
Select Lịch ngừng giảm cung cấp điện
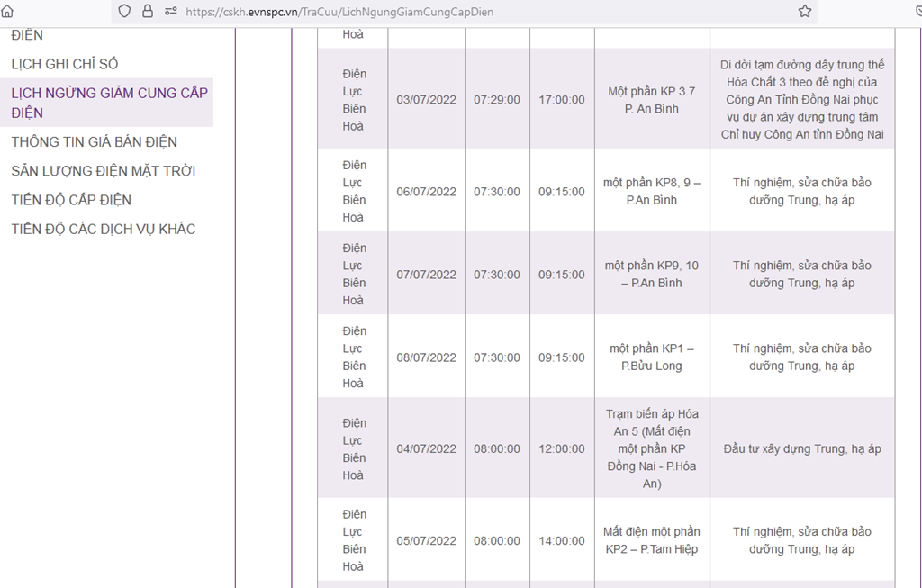tap(109, 103)
